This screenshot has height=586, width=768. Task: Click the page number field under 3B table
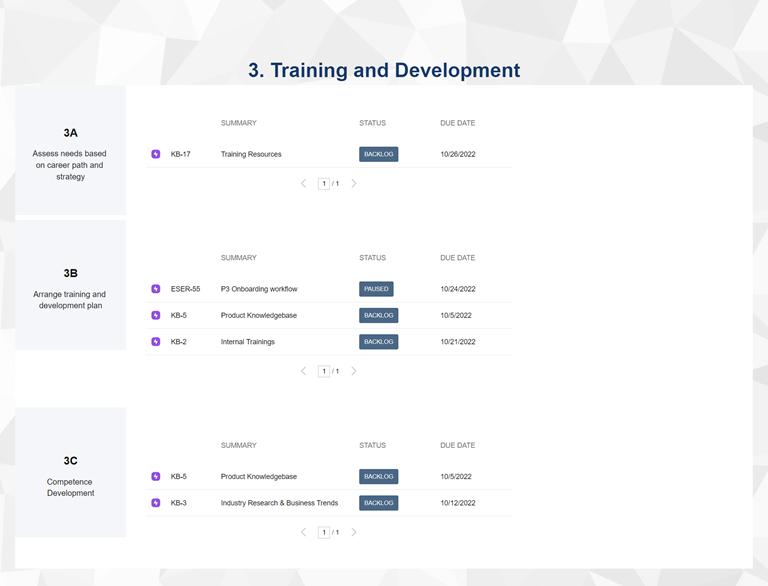324,371
